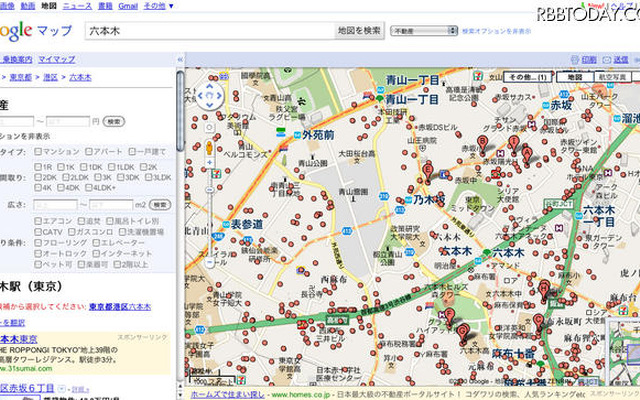640x400 pixels.
Task: Select map marker C on the map
Action: point(538,323)
